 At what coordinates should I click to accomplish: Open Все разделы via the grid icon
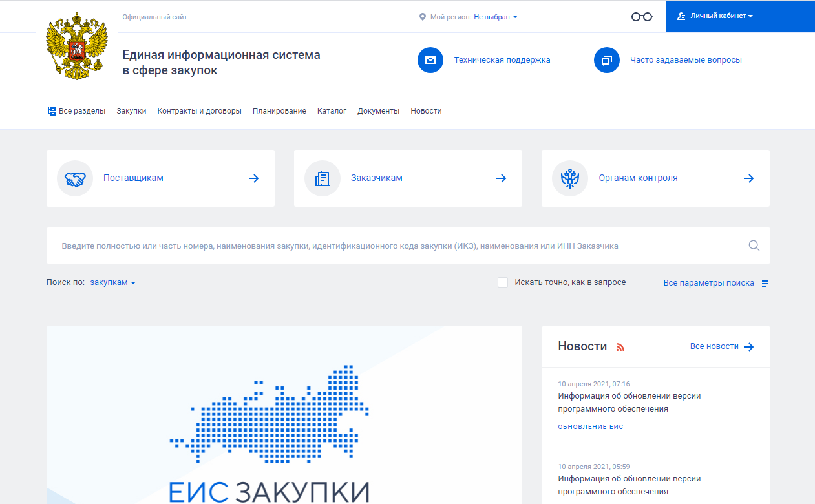51,110
